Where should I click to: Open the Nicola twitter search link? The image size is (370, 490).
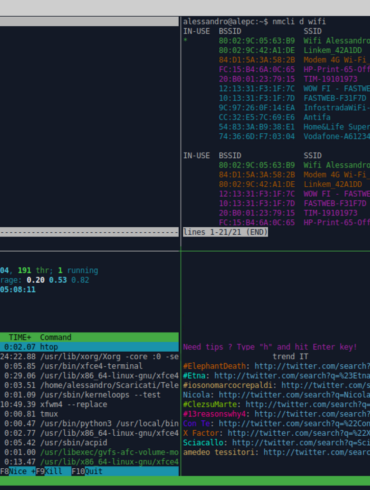(294, 395)
